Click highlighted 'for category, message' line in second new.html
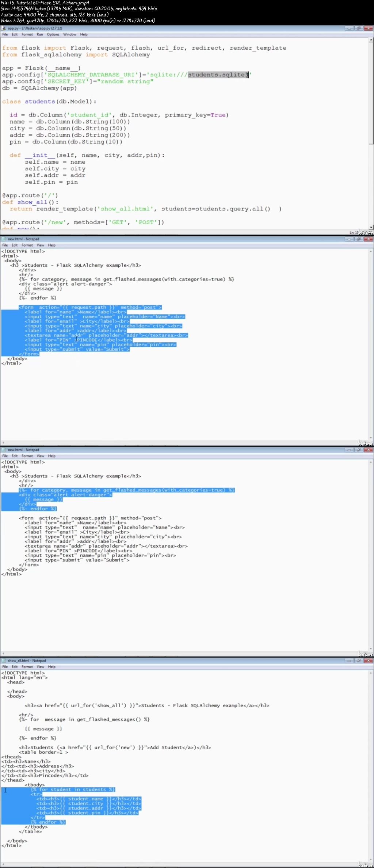Viewport: 374px width, 868px height. (x=127, y=490)
